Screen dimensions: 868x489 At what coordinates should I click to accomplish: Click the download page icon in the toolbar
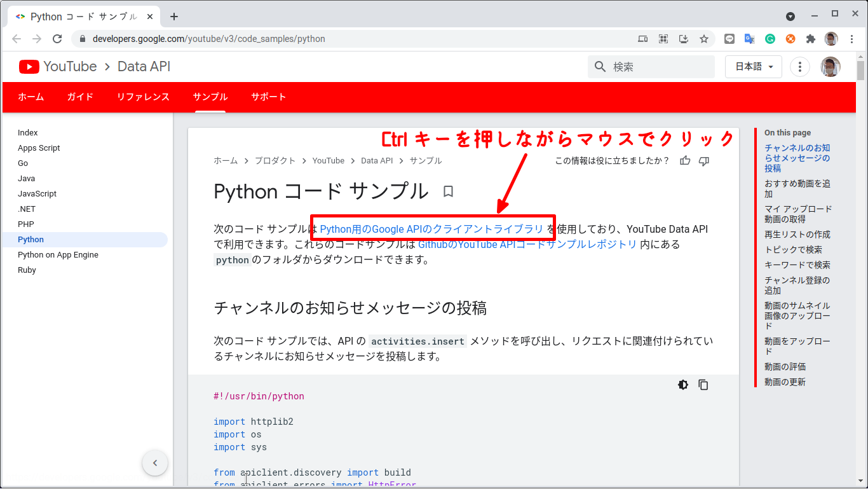(x=683, y=39)
